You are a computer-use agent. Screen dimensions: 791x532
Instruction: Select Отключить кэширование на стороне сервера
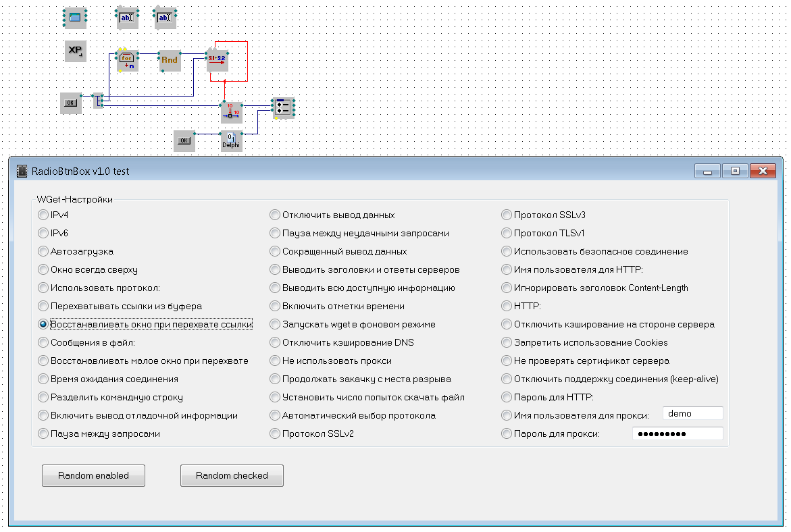tap(609, 324)
